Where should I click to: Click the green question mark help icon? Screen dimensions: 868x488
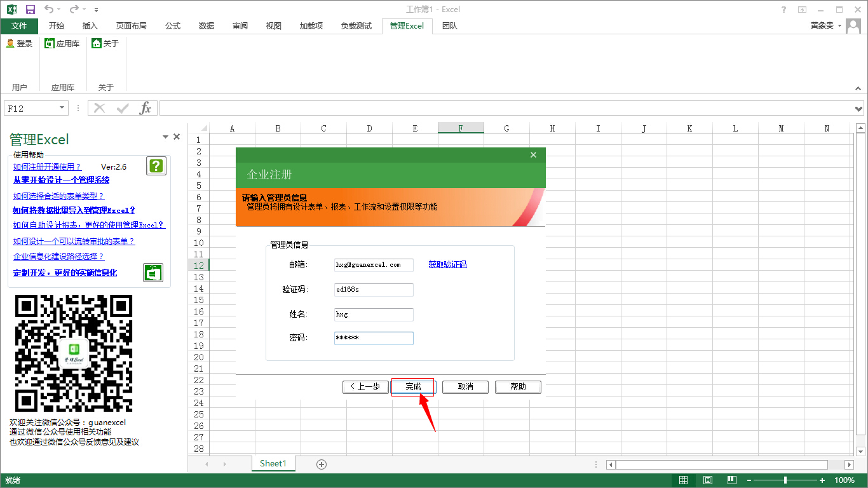[x=156, y=166]
